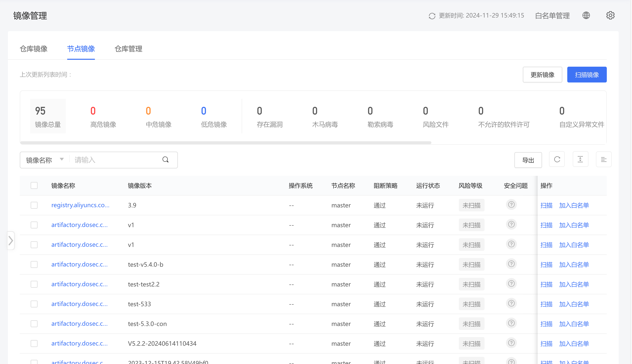Screen dimensions: 632x364
Task: Click security question icon in test-test2.2 row
Action: pos(511,284)
